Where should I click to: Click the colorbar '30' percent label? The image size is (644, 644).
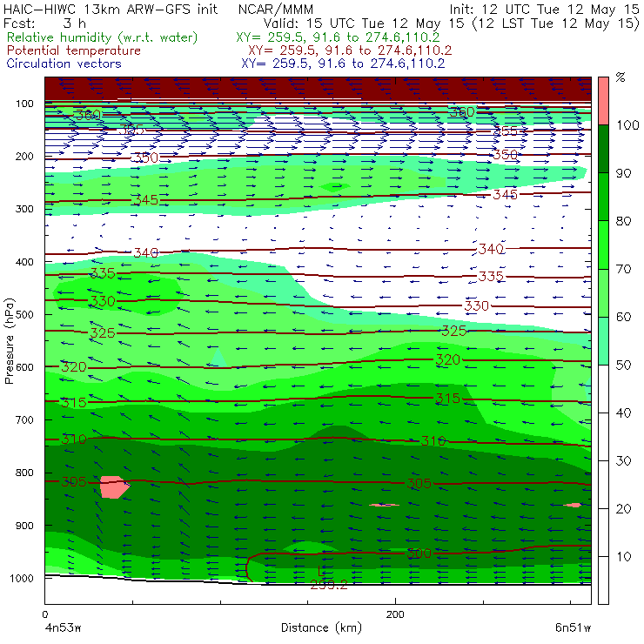coord(623,461)
